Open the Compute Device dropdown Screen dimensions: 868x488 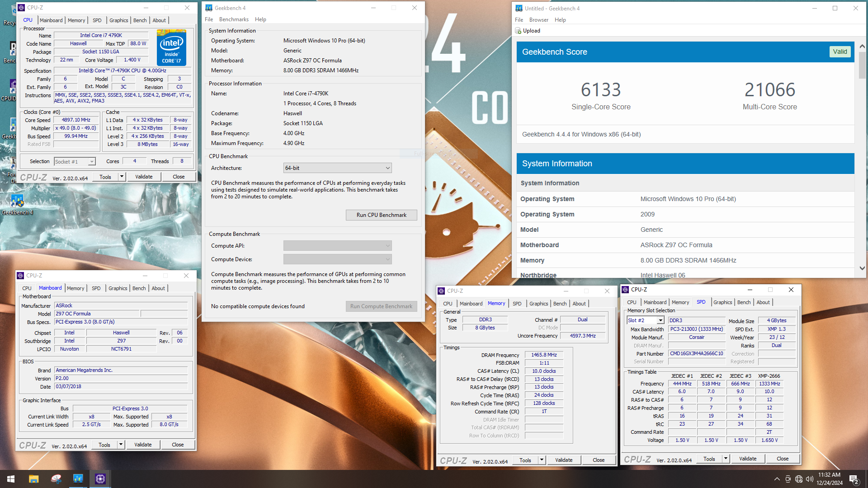tap(337, 259)
